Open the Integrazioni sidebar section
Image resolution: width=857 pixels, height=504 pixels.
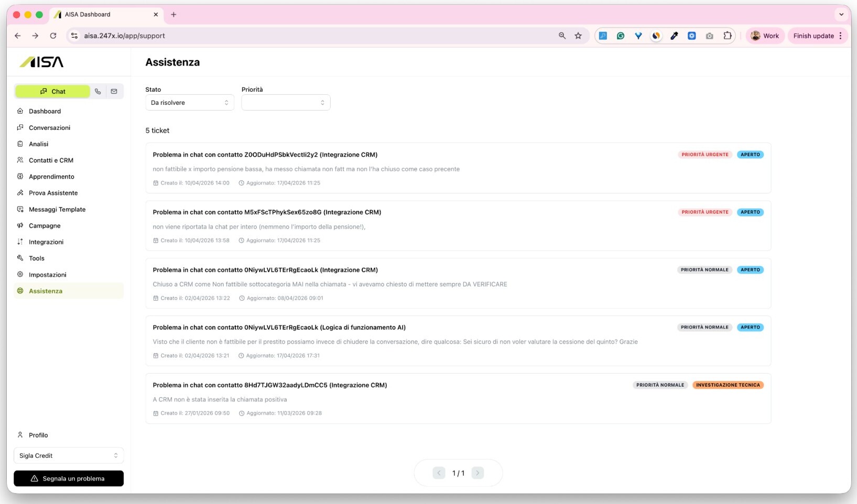click(46, 242)
